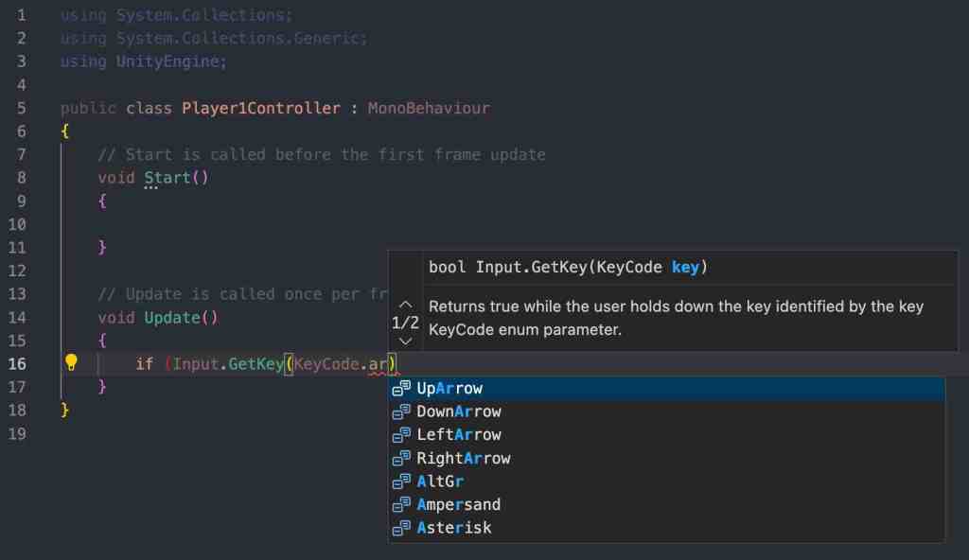Click the enum icon beside RightArrow
Image resolution: width=969 pixels, height=560 pixels.
[x=401, y=459]
